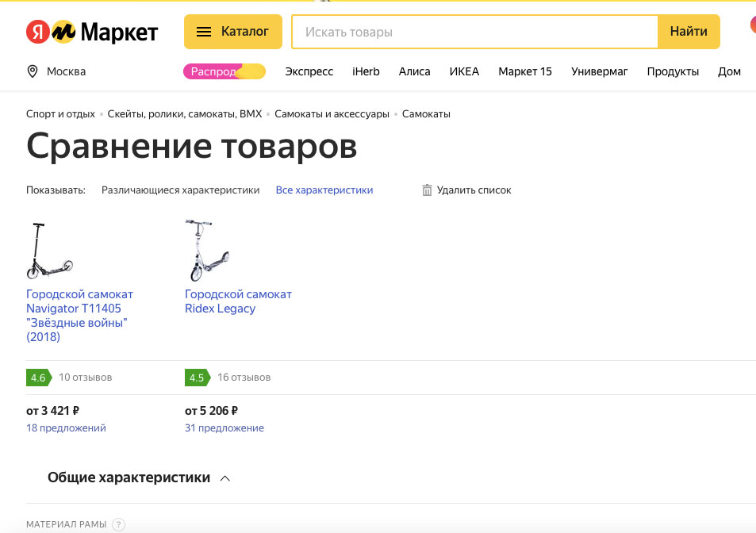Viewport: 756px width, 533px height.
Task: Open the Дом section
Action: coord(729,71)
